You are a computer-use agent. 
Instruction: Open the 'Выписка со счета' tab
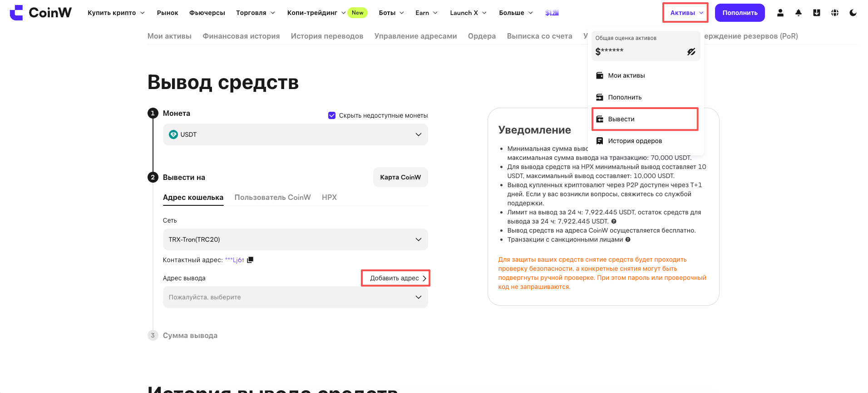click(x=539, y=36)
